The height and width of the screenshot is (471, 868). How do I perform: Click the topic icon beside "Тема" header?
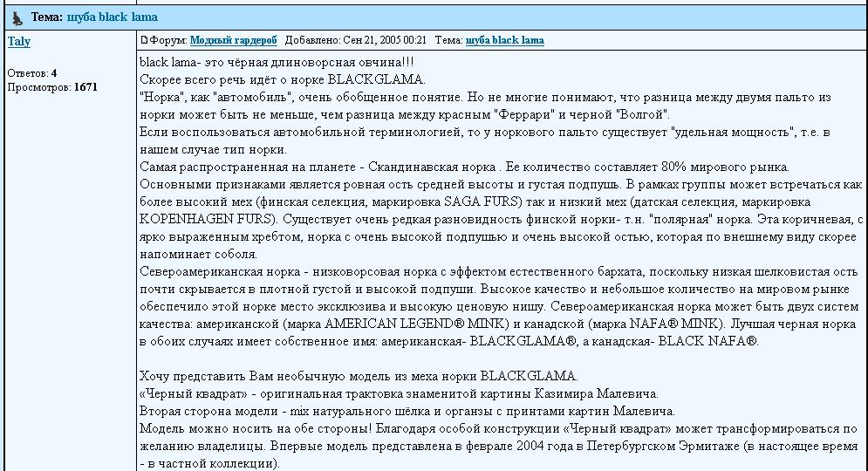pyautogui.click(x=17, y=18)
